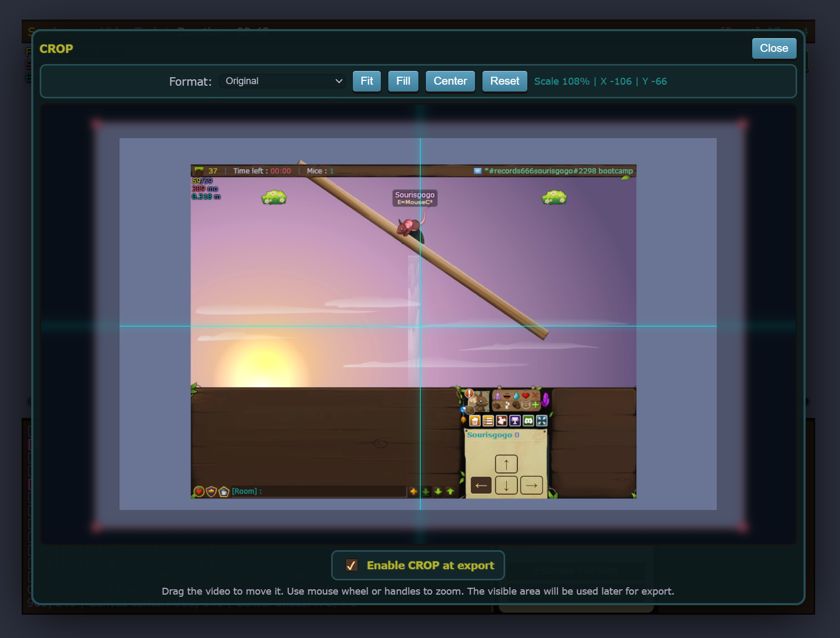Click the [Room] chat input in preview

318,491
